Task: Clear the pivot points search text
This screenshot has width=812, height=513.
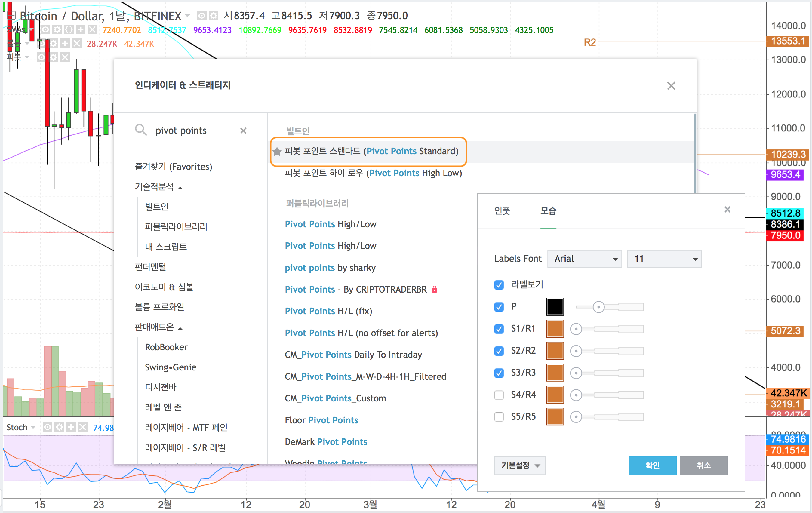Action: (243, 131)
